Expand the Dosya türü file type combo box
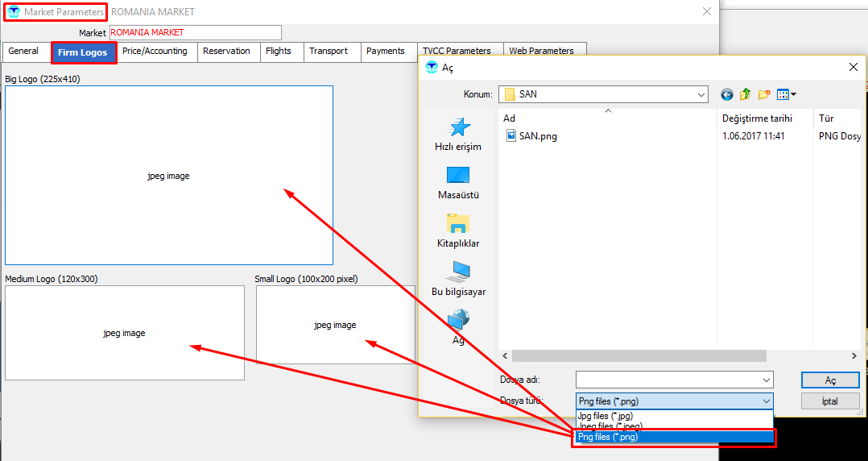Screen dimensions: 868x461 pyautogui.click(x=765, y=401)
